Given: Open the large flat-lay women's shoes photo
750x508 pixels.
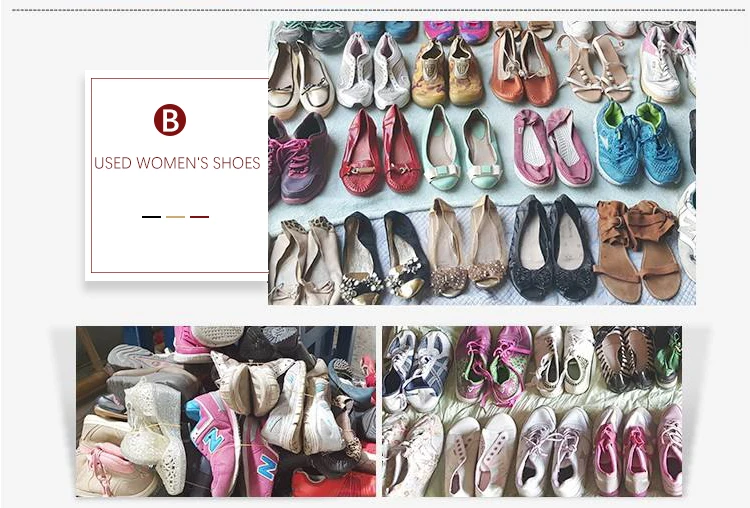Looking at the screenshot, I should (x=482, y=163).
